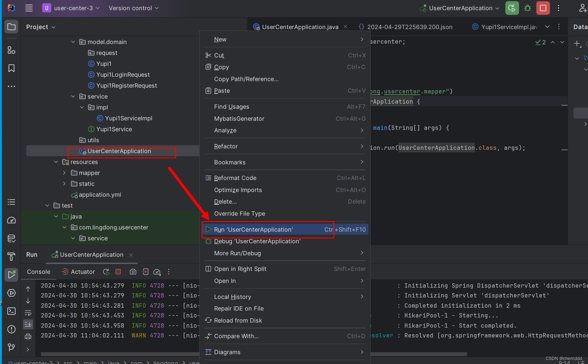Image resolution: width=588 pixels, height=364 pixels.
Task: Select application.yml in project tree
Action: coord(96,195)
